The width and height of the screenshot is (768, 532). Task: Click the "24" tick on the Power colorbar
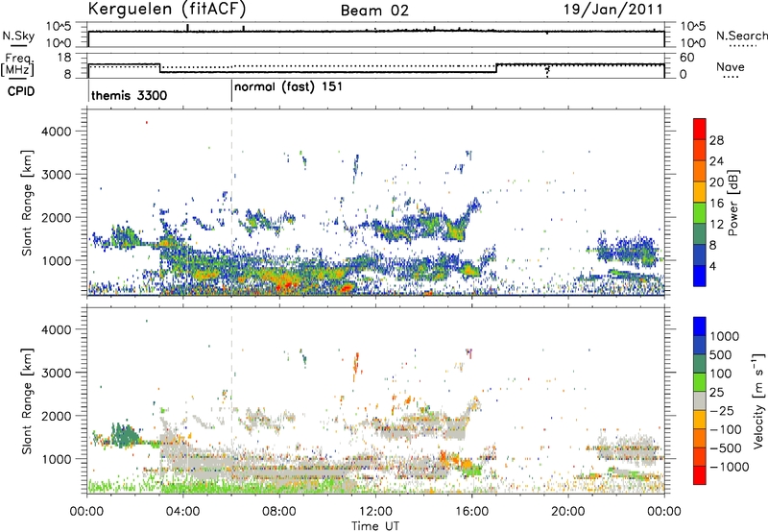716,161
